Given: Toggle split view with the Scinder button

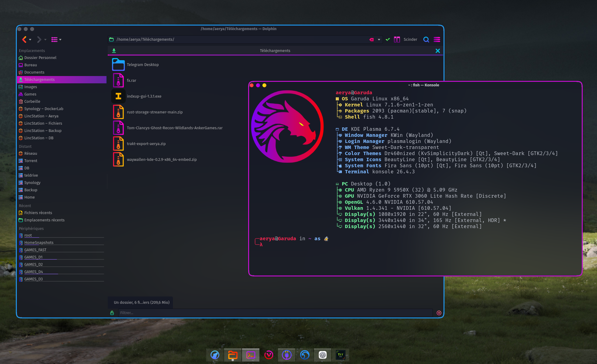Looking at the screenshot, I should pyautogui.click(x=406, y=40).
